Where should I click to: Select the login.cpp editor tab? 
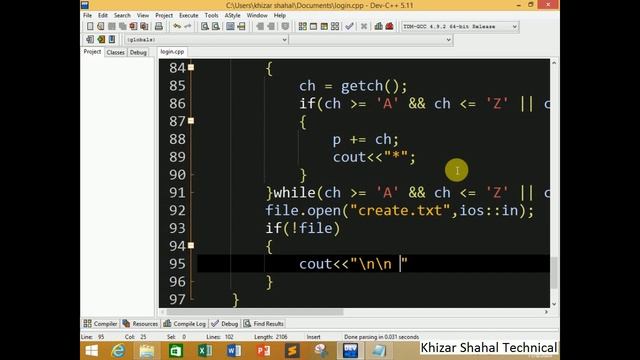tap(172, 52)
